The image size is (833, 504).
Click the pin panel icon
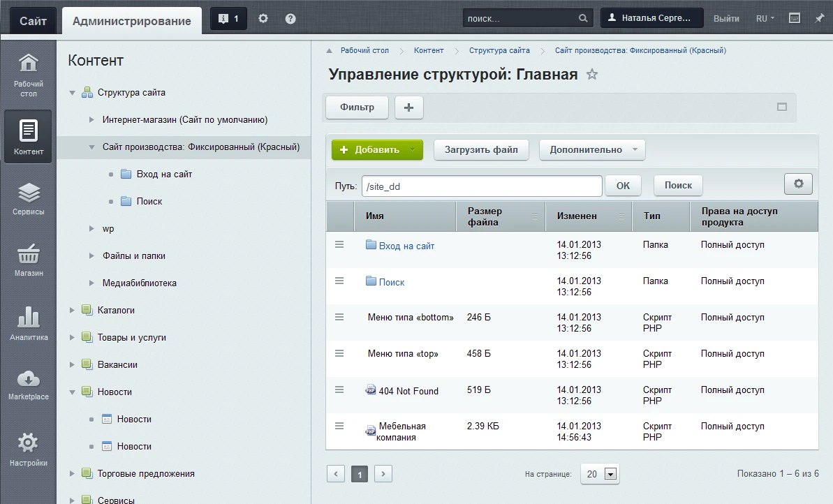pyautogui.click(x=819, y=18)
